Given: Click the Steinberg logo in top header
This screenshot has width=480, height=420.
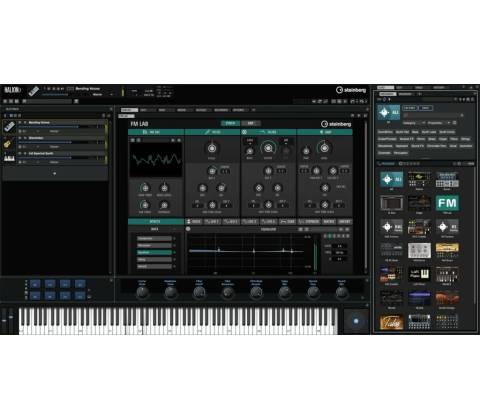Looking at the screenshot, I should click(x=351, y=90).
